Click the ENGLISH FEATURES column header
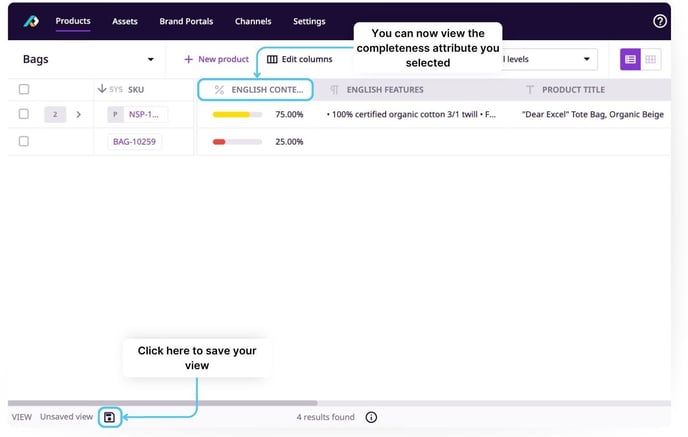Viewport: 688px width, 437px height. 385,90
